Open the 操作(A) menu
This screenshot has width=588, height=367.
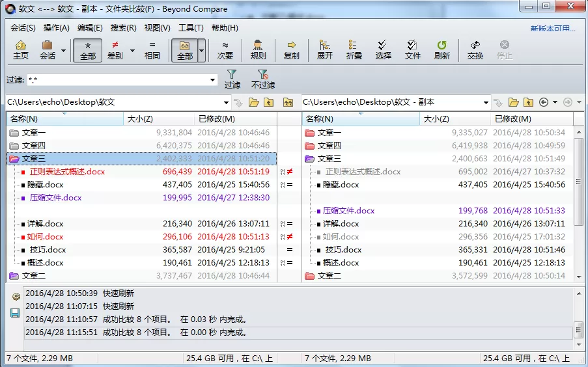56,28
